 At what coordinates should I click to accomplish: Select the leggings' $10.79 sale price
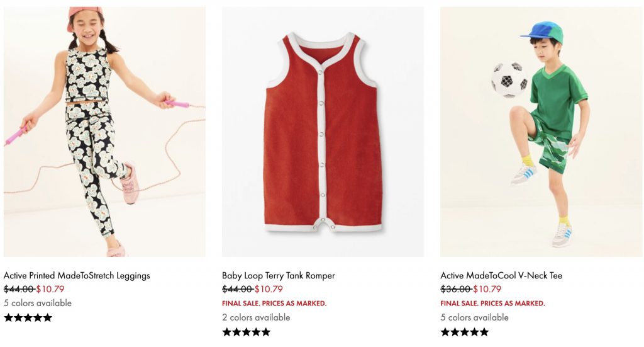tap(50, 290)
